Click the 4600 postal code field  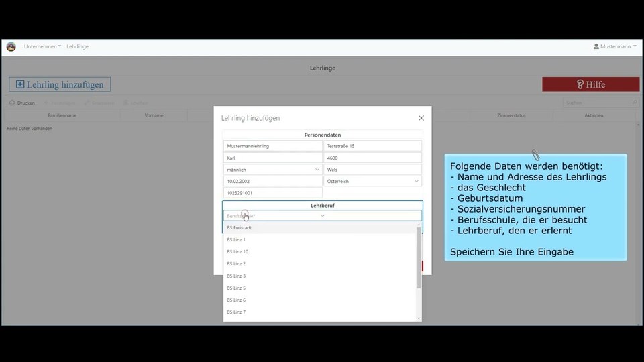[x=372, y=158]
